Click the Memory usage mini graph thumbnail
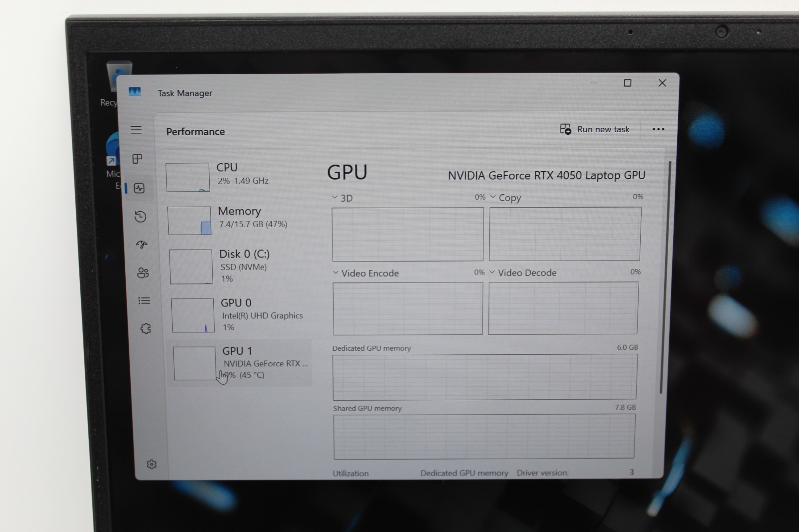The image size is (799, 532). (189, 221)
